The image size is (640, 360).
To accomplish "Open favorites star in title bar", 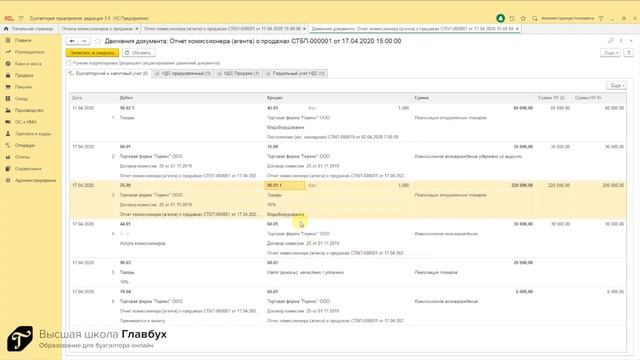I will 523,18.
